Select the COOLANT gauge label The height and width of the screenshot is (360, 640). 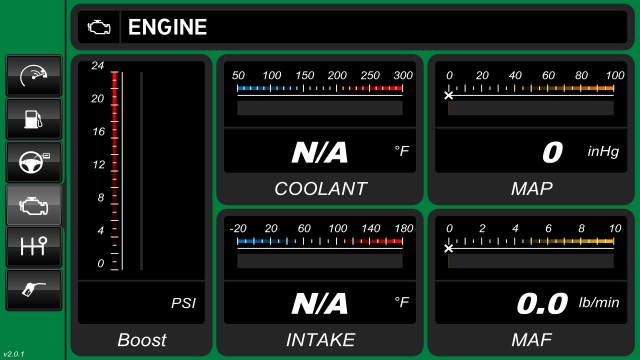(x=320, y=189)
